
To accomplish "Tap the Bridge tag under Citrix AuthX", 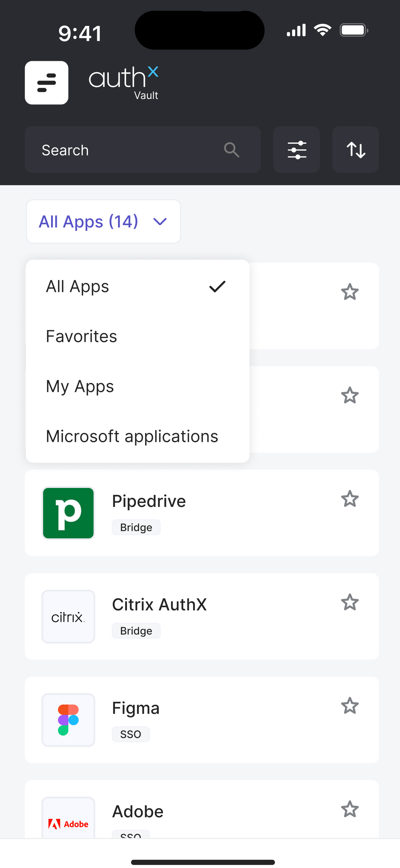I will [x=136, y=631].
